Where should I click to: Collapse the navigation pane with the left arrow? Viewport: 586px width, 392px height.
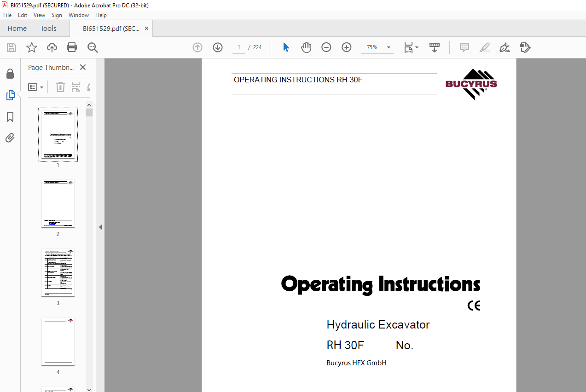coord(100,227)
